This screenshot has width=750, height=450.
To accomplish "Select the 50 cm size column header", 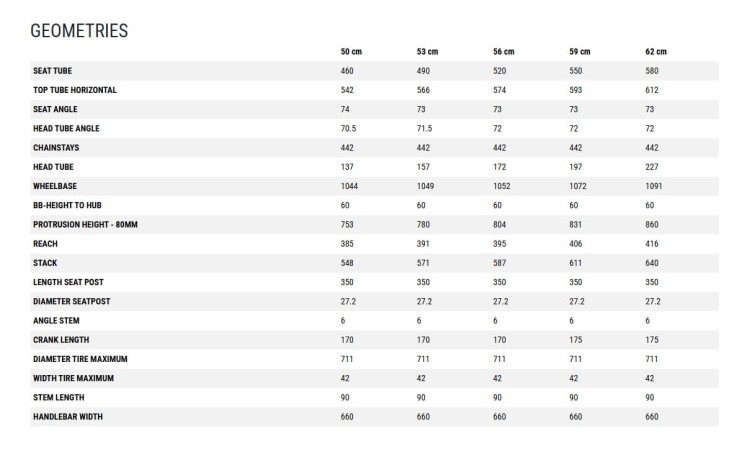I will click(351, 52).
